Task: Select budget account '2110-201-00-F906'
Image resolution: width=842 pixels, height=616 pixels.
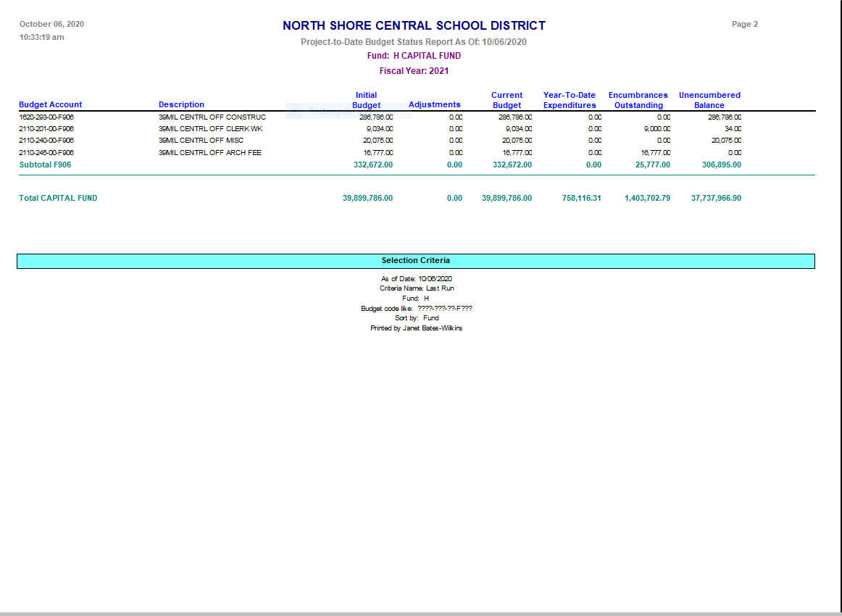Action: [46, 129]
